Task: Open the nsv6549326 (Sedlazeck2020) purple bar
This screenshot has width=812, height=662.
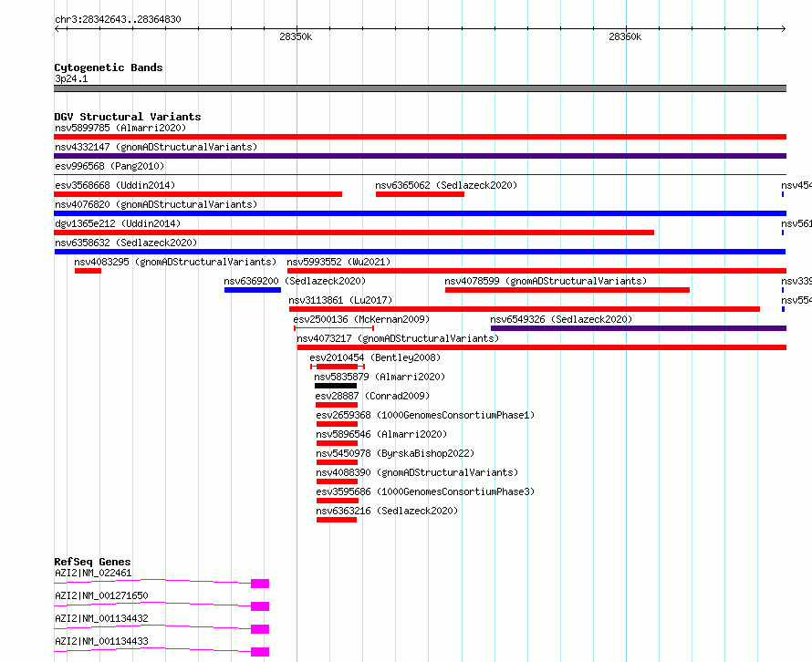Action: (x=639, y=328)
